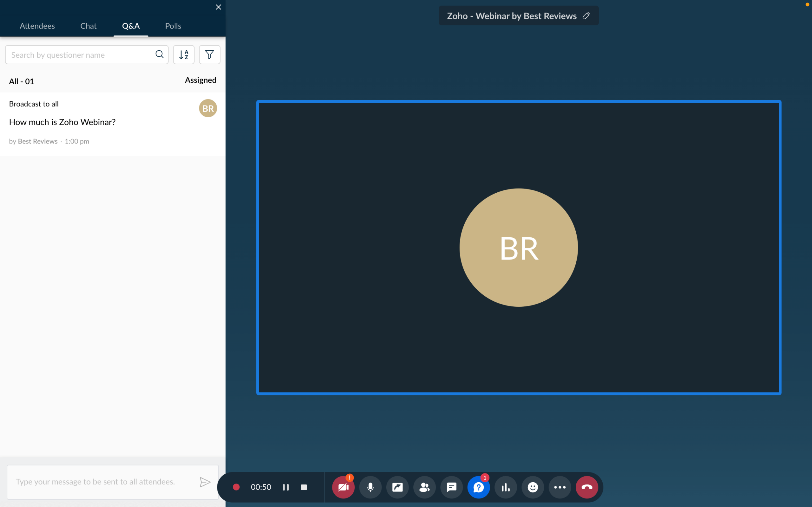
Task: Pause the recording
Action: tap(286, 487)
